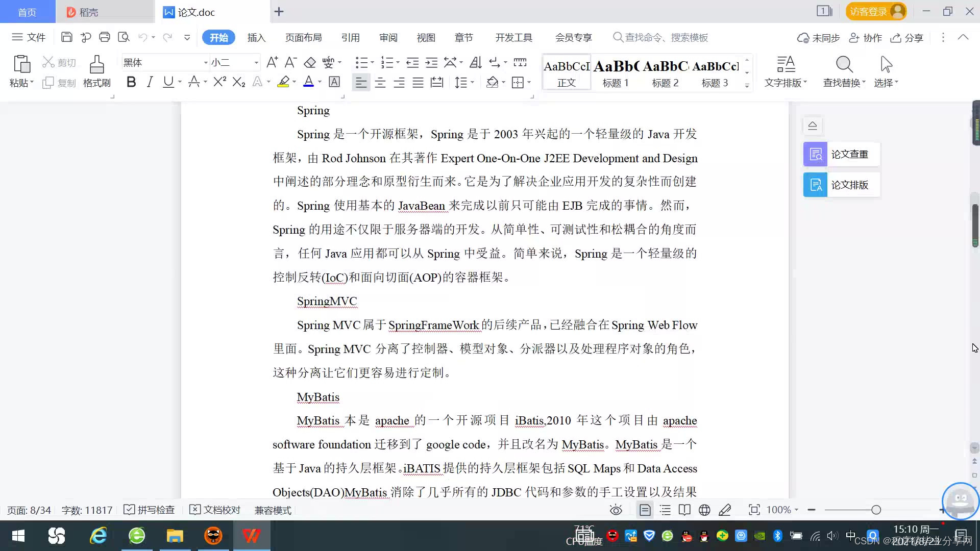Image resolution: width=980 pixels, height=551 pixels.
Task: Expand the font size dropdown
Action: (256, 63)
